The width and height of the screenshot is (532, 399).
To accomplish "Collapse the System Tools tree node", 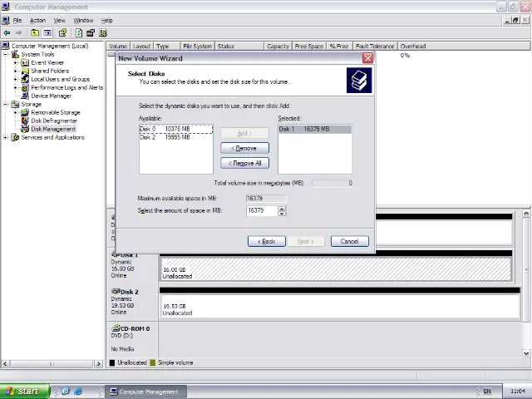I will tap(6, 54).
